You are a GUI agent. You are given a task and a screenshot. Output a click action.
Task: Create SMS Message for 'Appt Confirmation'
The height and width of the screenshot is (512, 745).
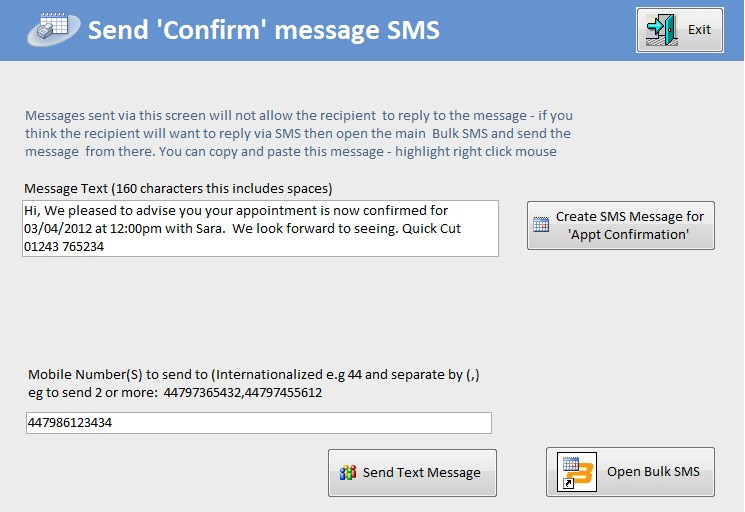click(621, 225)
